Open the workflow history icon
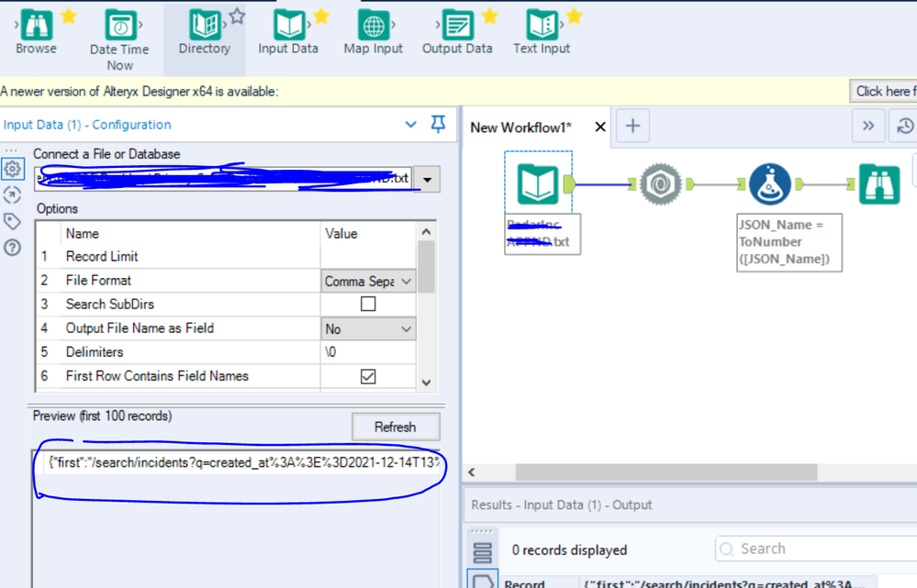This screenshot has width=917, height=588. click(905, 126)
